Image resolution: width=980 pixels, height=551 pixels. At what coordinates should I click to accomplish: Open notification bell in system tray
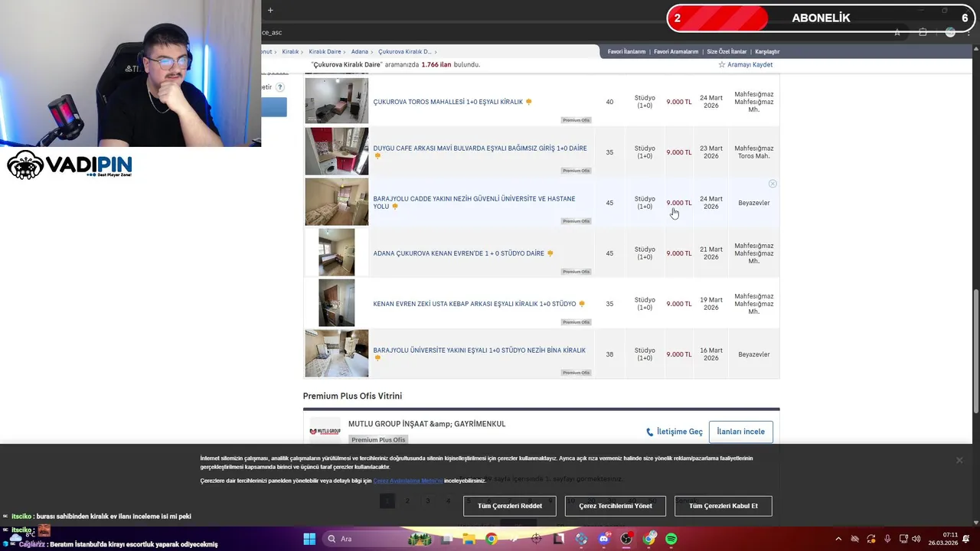(x=966, y=539)
